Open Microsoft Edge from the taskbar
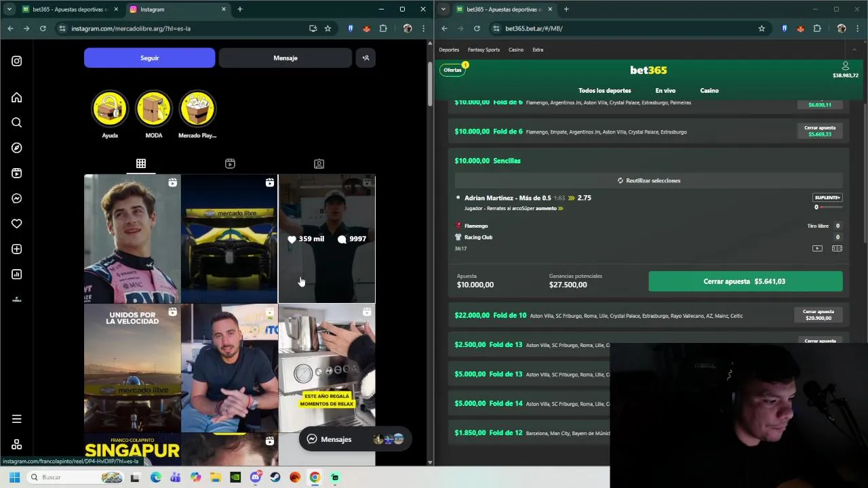This screenshot has width=868, height=488. coord(156,477)
